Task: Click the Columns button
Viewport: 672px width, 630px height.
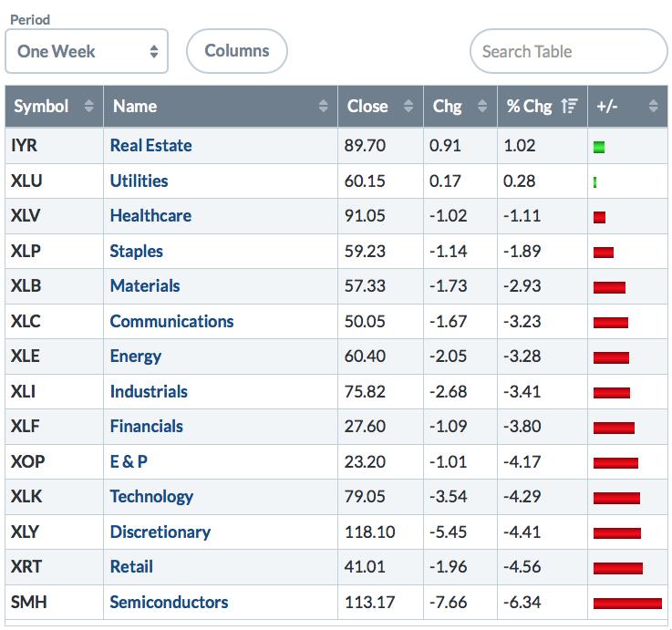Action: click(236, 51)
